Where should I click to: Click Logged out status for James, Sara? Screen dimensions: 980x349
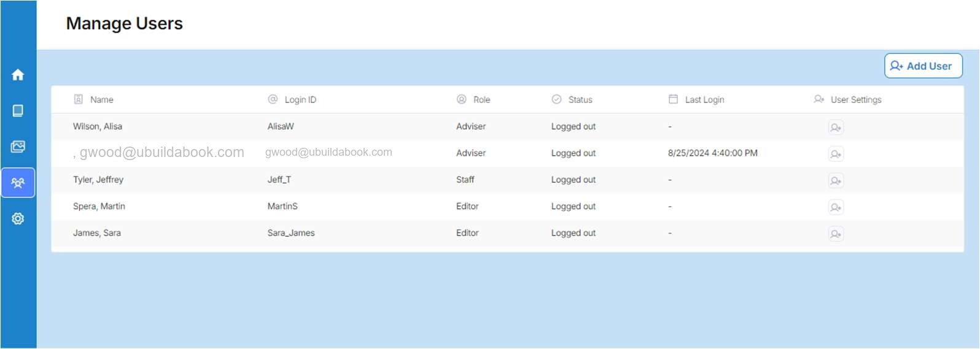tap(574, 233)
